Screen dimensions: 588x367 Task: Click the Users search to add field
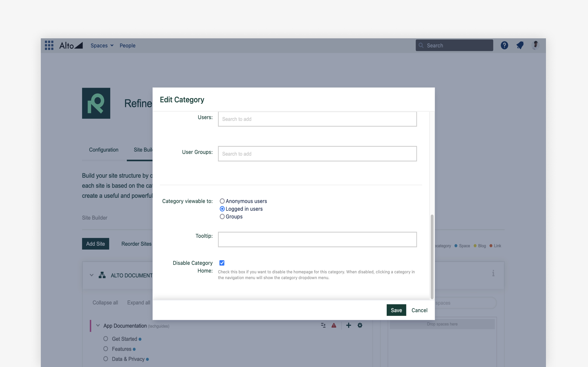coord(317,119)
